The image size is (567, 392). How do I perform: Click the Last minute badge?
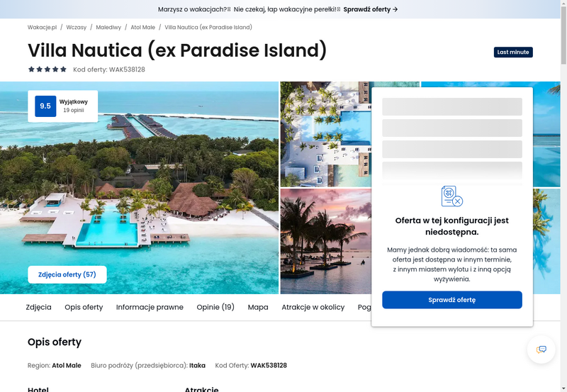(x=513, y=52)
